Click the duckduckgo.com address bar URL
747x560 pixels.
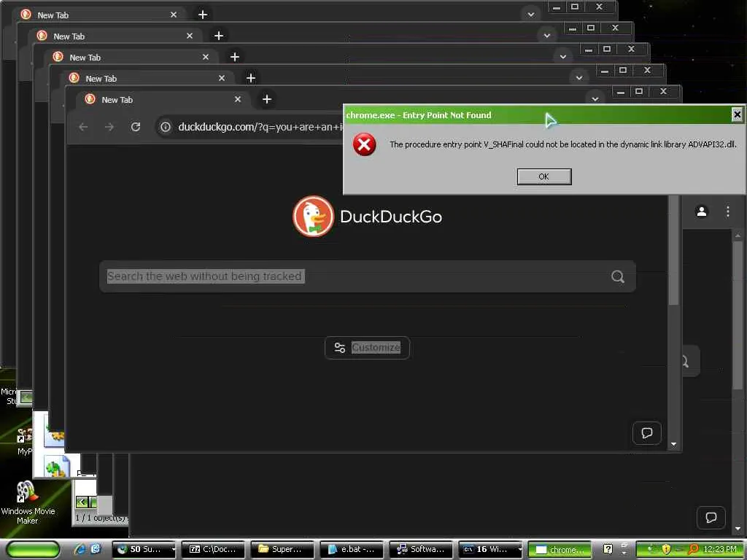pyautogui.click(x=260, y=127)
